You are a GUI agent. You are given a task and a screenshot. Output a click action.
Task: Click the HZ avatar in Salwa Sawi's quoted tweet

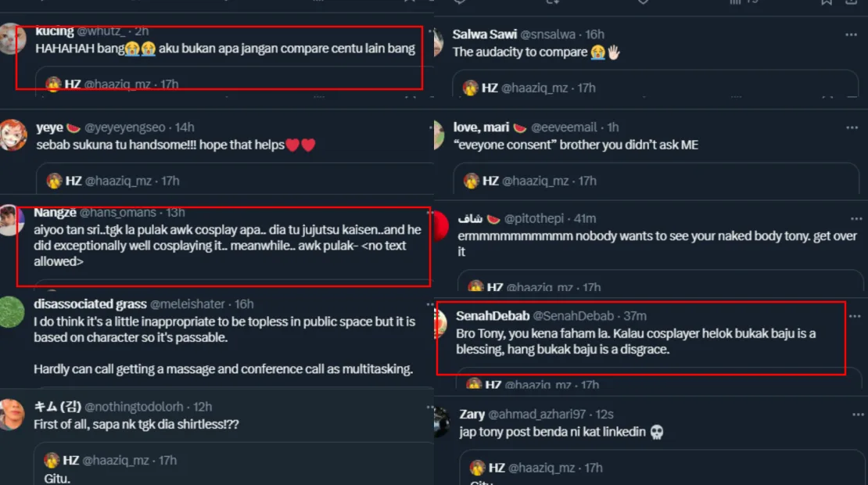pos(470,88)
